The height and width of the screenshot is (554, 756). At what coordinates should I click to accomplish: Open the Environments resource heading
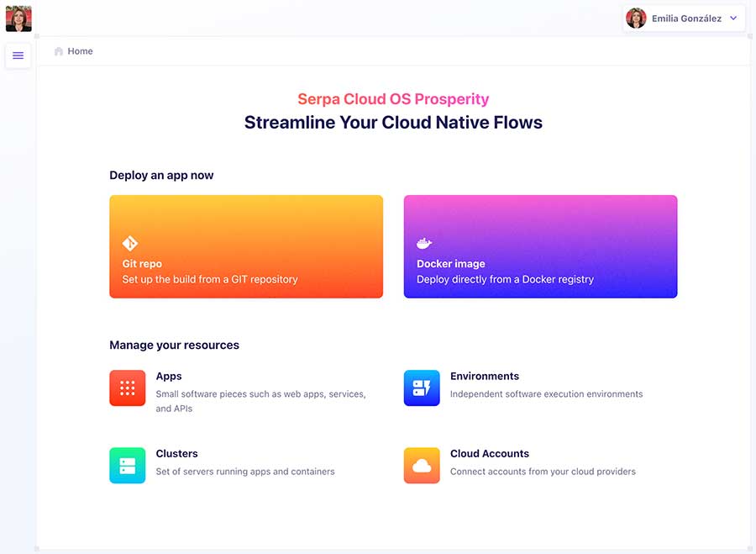(x=485, y=376)
